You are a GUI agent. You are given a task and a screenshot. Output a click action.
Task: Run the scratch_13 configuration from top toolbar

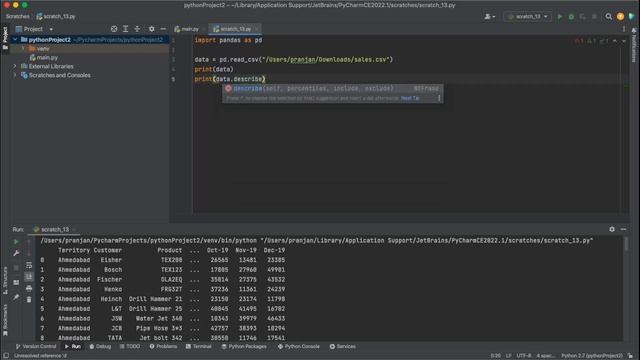click(560, 17)
